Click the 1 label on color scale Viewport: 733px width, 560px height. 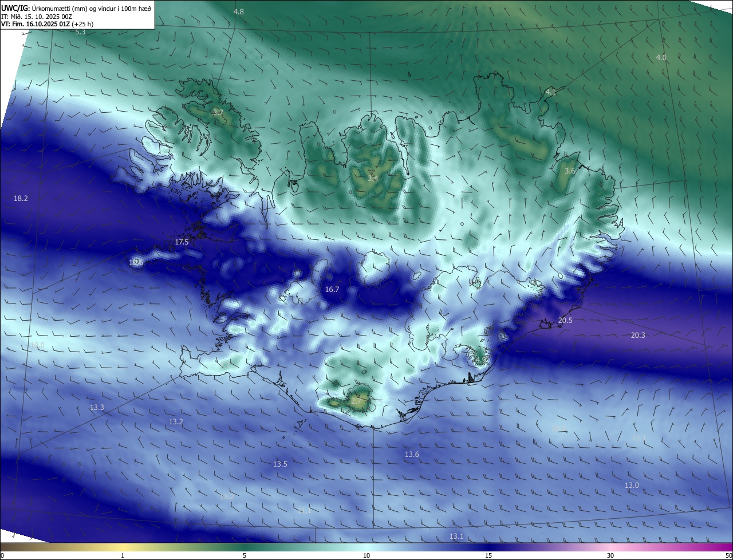click(x=123, y=555)
